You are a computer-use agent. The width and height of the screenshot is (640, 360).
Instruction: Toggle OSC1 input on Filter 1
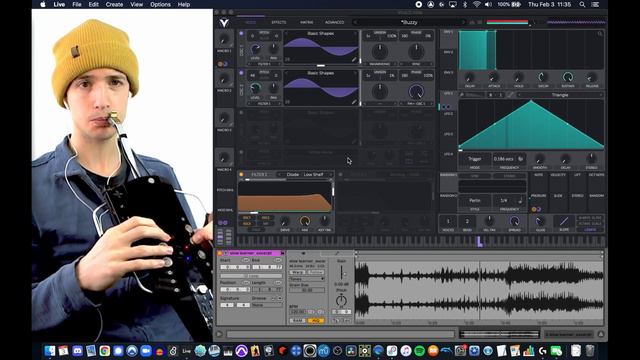point(247,218)
